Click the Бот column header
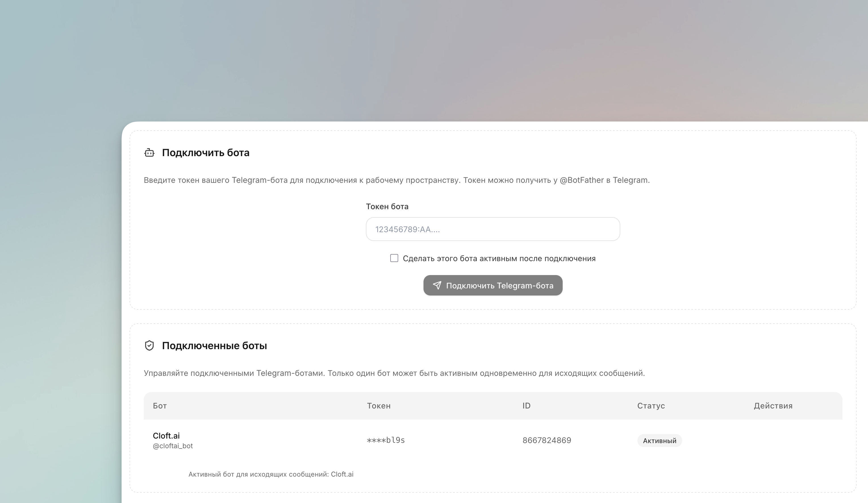This screenshot has width=868, height=503. [160, 406]
